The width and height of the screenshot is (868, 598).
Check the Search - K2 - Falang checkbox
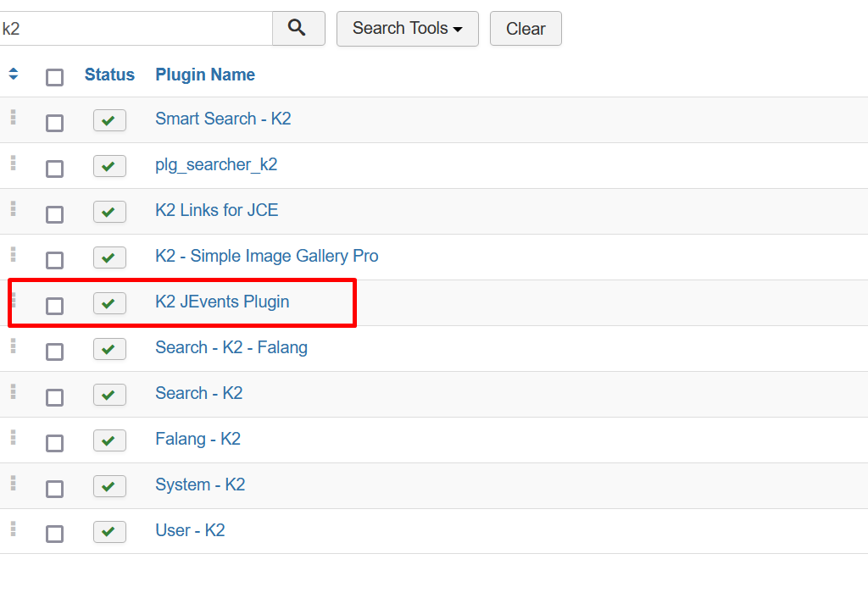pyautogui.click(x=54, y=352)
